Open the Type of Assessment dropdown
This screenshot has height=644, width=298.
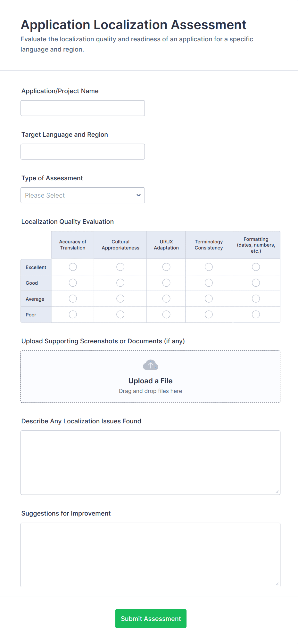pyautogui.click(x=82, y=195)
